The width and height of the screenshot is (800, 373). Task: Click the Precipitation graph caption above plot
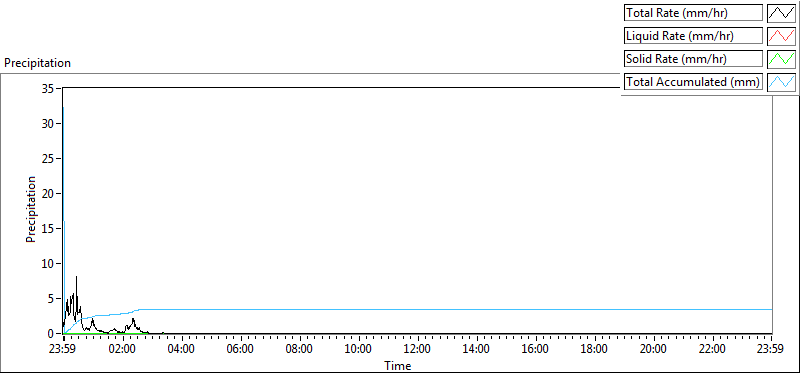coord(37,63)
